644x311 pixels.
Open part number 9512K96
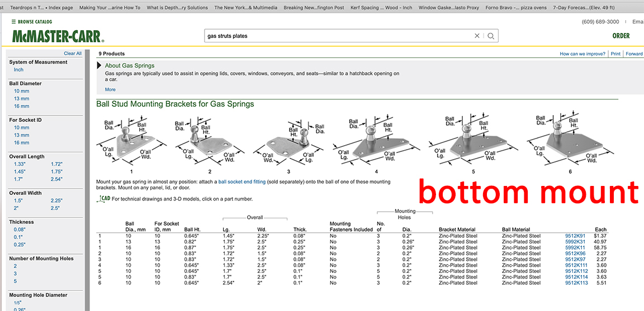pyautogui.click(x=575, y=253)
